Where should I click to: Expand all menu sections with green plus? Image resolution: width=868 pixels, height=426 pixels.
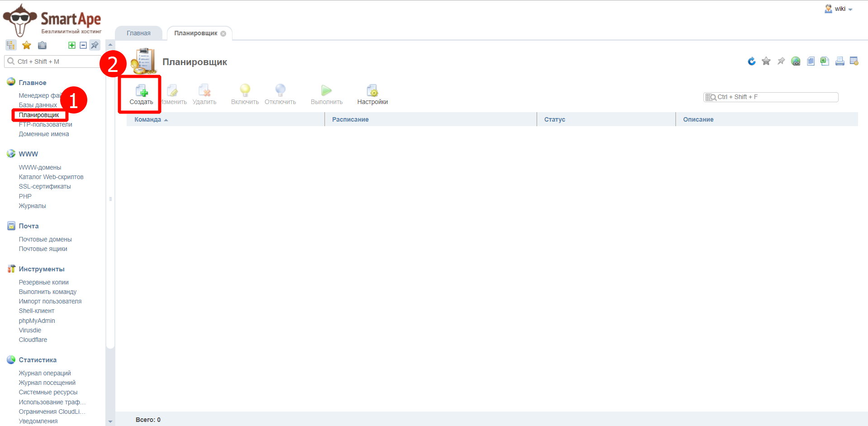click(71, 45)
